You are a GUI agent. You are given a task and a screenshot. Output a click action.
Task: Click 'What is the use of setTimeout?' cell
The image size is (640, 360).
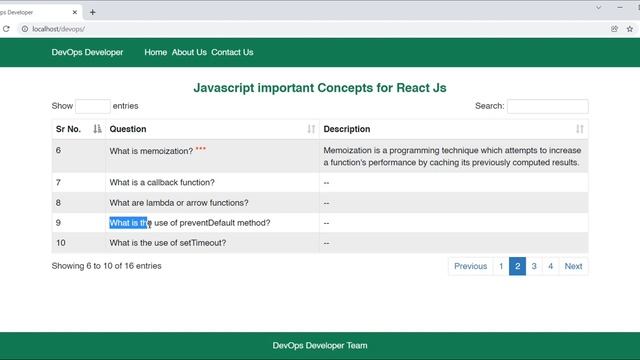212,243
